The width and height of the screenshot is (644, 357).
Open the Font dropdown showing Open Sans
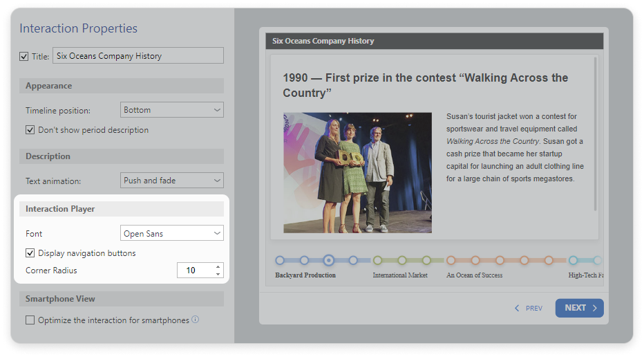[x=172, y=234]
